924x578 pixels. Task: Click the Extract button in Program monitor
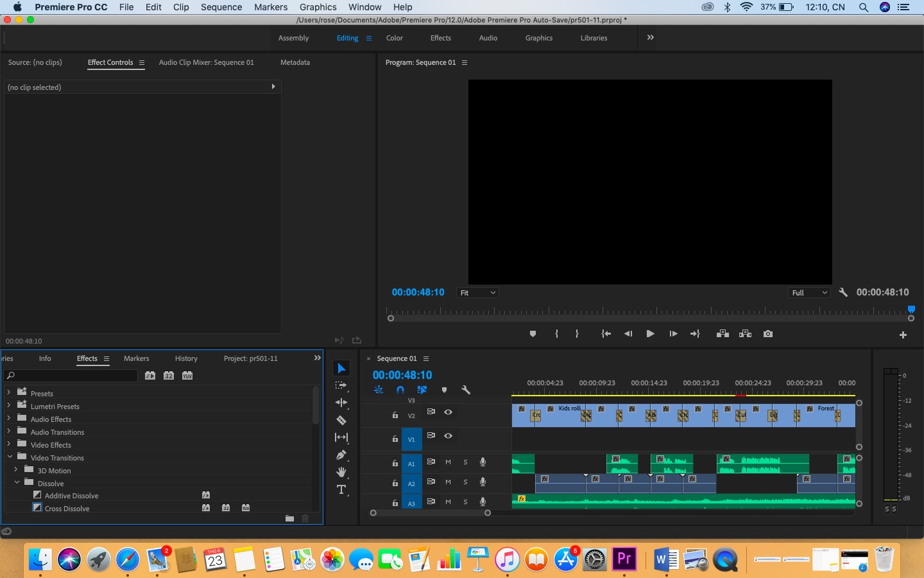pos(745,334)
